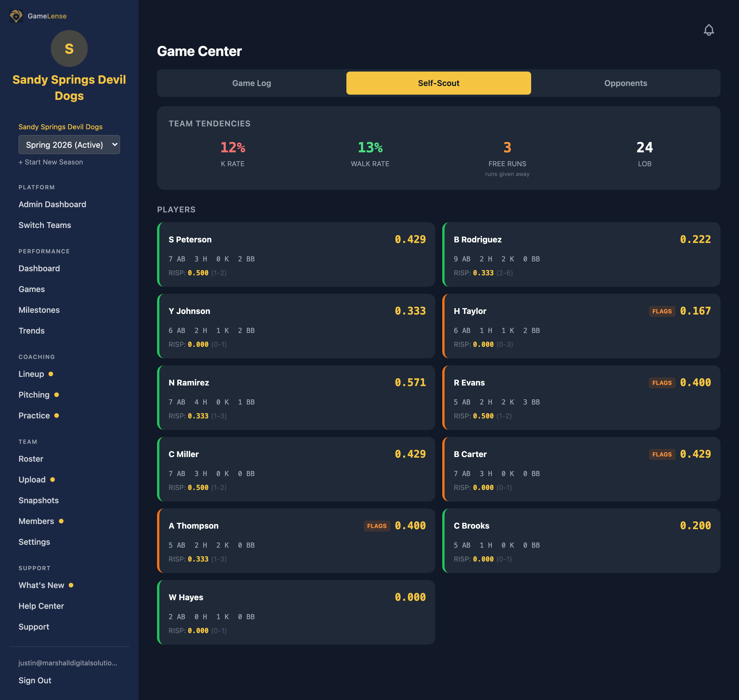Click the FLAGS badge on A Thompson

[x=377, y=526]
